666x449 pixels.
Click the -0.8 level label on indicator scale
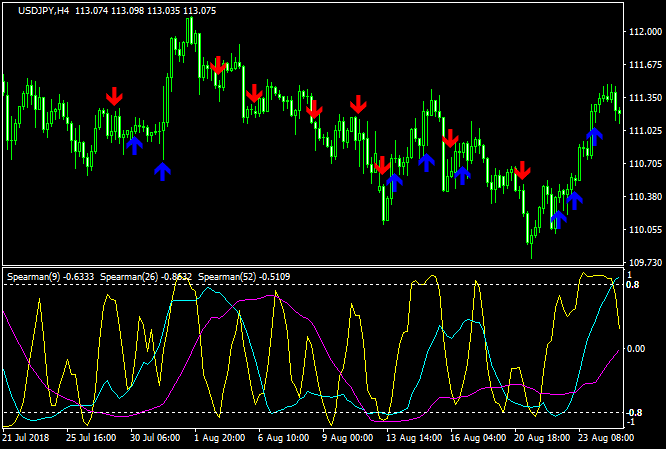[x=632, y=413]
